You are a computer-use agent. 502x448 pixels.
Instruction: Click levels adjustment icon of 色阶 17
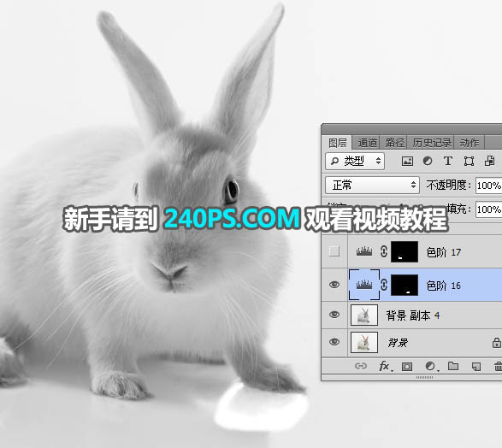[x=364, y=251]
